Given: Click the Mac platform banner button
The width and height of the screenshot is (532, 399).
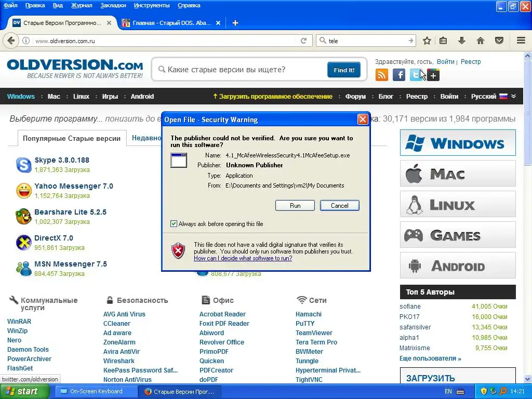Looking at the screenshot, I should 458,174.
